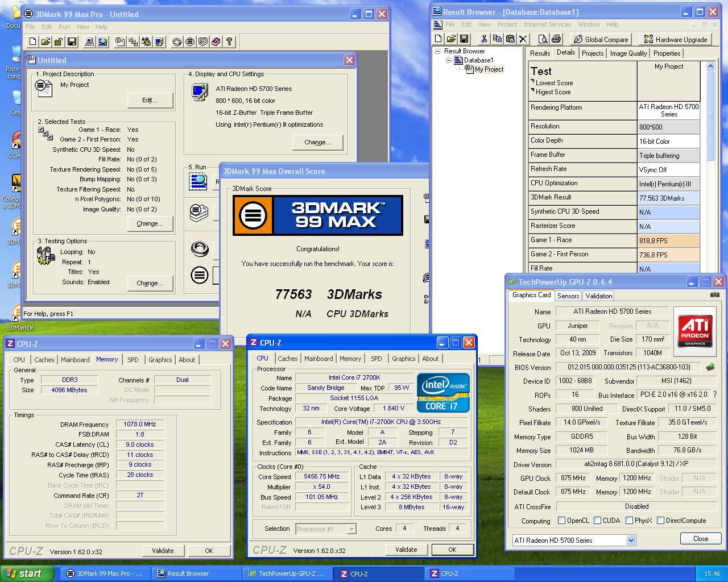Click the Open folder icon in Result Browser toolbar
The width and height of the screenshot is (728, 582).
coord(451,39)
